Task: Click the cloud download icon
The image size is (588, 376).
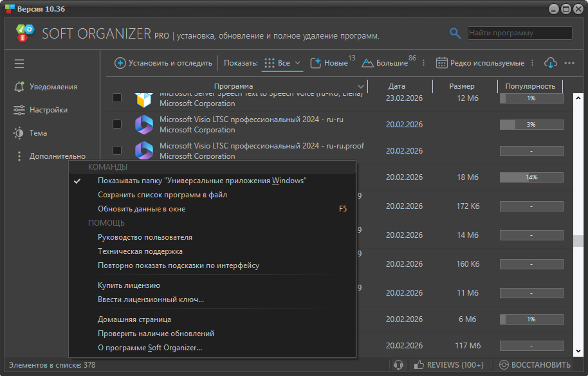Action: tap(550, 63)
